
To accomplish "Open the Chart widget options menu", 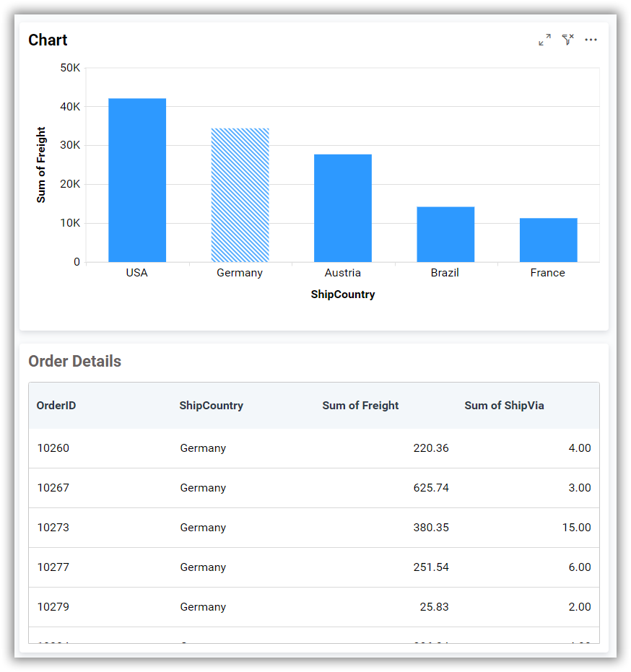I will pos(591,40).
